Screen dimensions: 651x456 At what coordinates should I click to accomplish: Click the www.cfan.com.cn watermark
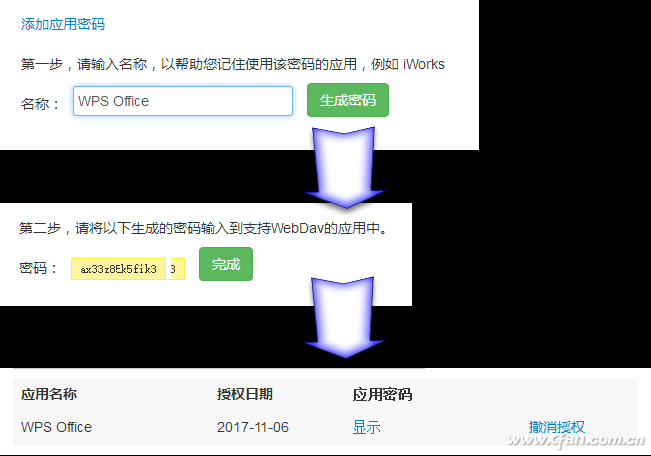point(575,440)
